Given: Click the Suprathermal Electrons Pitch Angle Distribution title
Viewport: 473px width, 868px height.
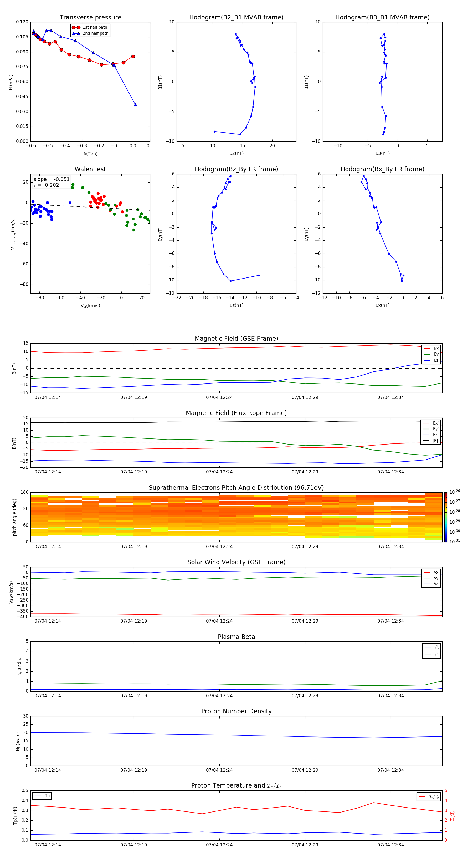Looking at the screenshot, I should click(x=236, y=488).
